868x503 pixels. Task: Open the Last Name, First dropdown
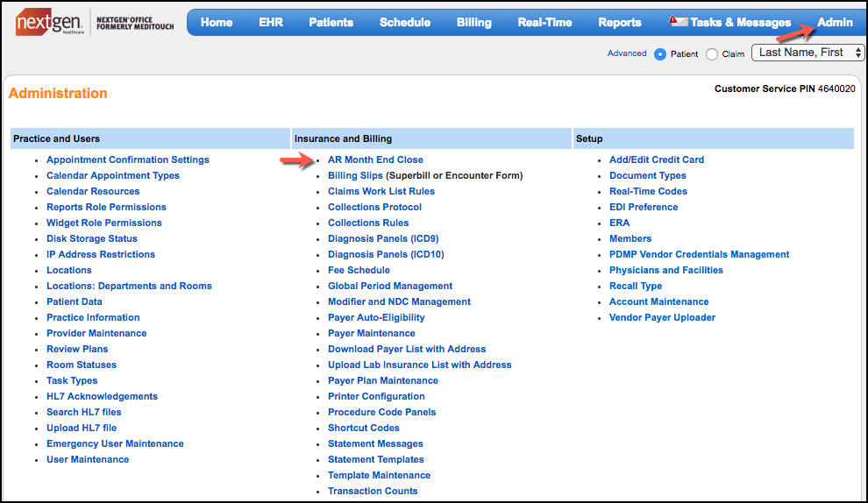pyautogui.click(x=808, y=53)
